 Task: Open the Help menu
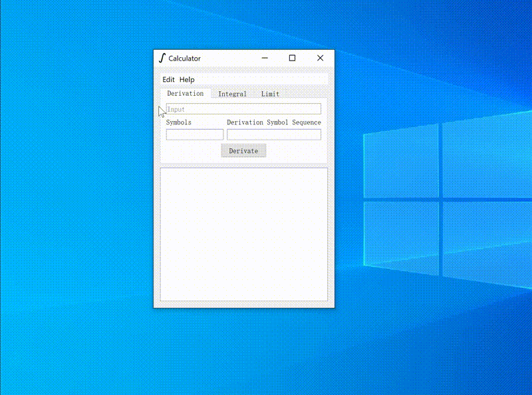tap(187, 79)
